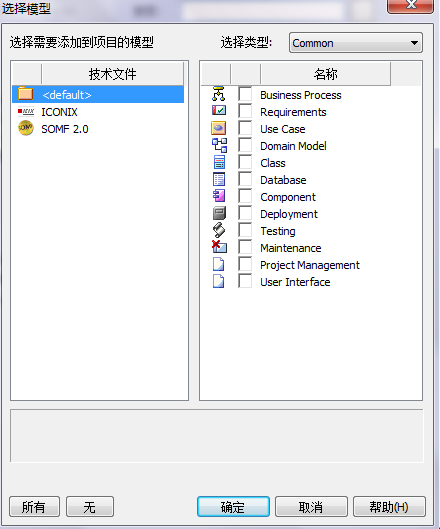Select the SOMF 2.0 technology row
This screenshot has height=529, width=440.
pos(98,129)
